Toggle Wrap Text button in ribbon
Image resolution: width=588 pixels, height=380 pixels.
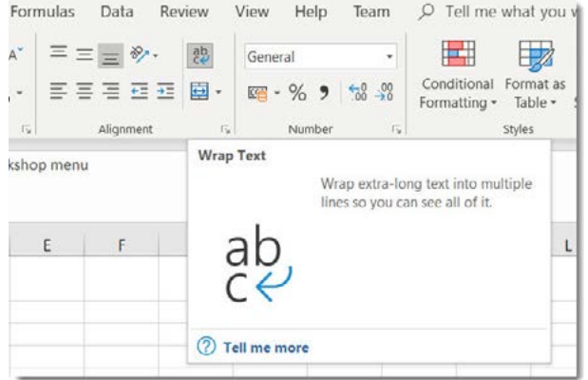[200, 55]
